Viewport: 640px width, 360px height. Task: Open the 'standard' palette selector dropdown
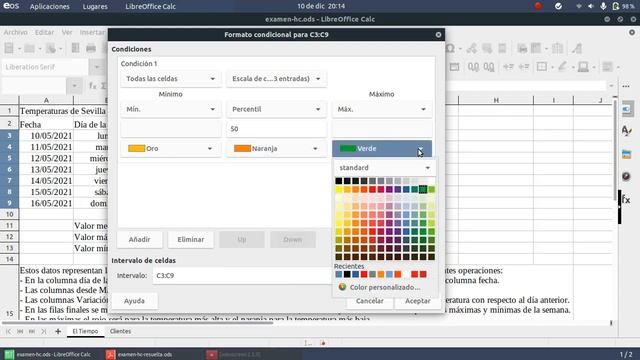click(x=385, y=168)
